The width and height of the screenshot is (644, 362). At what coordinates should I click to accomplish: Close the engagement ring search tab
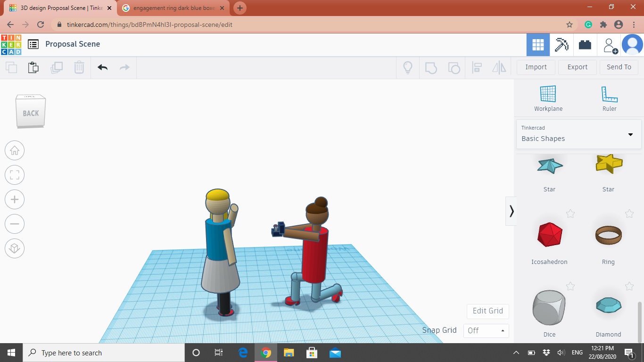coord(222,8)
